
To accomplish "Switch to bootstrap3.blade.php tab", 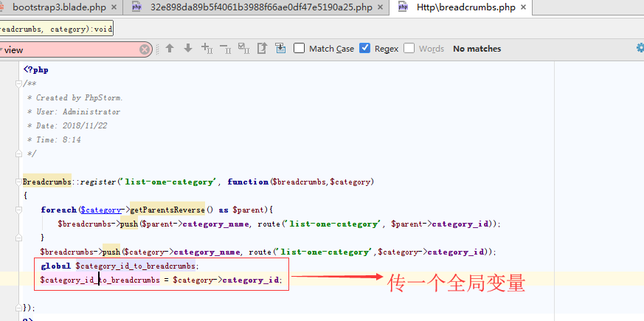I will 59,7.
